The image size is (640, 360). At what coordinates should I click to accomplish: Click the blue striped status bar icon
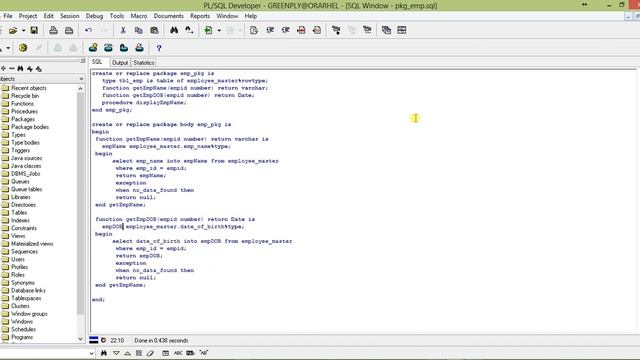coord(93,340)
